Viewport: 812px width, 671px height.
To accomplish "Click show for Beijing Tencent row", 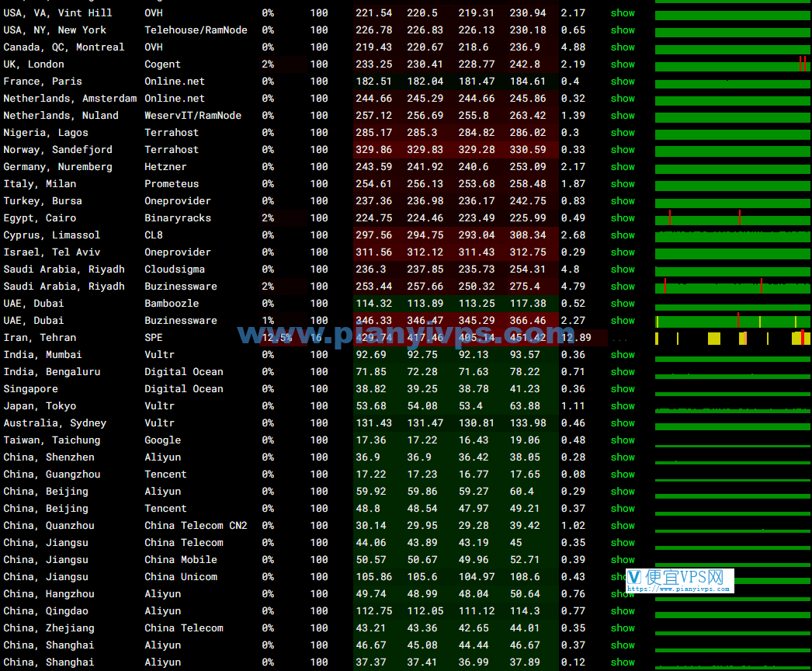I will [623, 509].
